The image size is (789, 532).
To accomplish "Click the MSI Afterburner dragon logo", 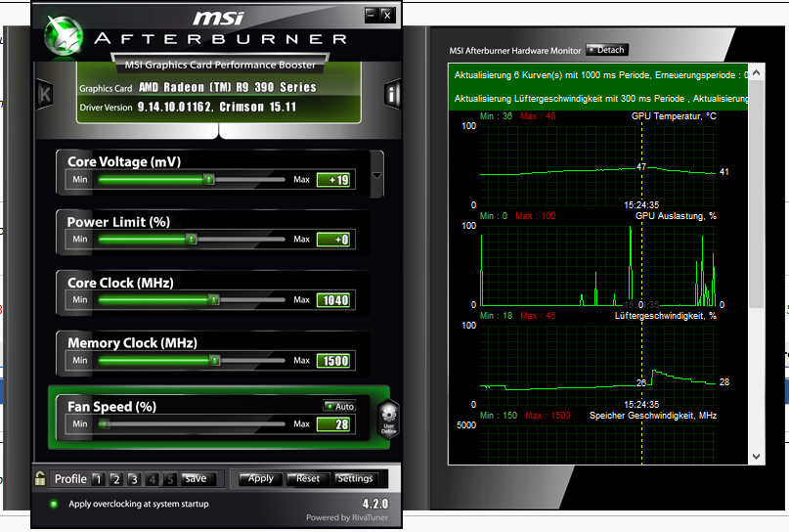I will (64, 35).
